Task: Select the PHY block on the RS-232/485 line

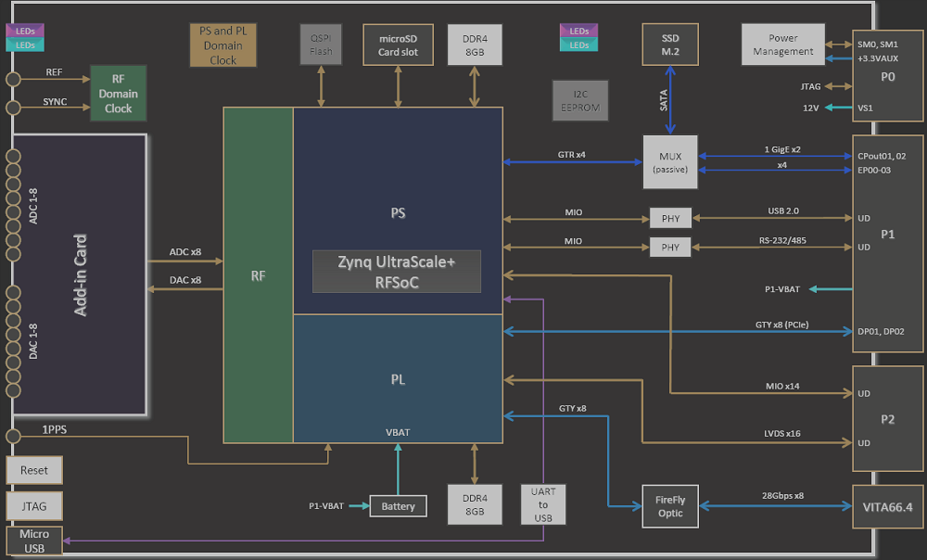Action: pos(670,248)
